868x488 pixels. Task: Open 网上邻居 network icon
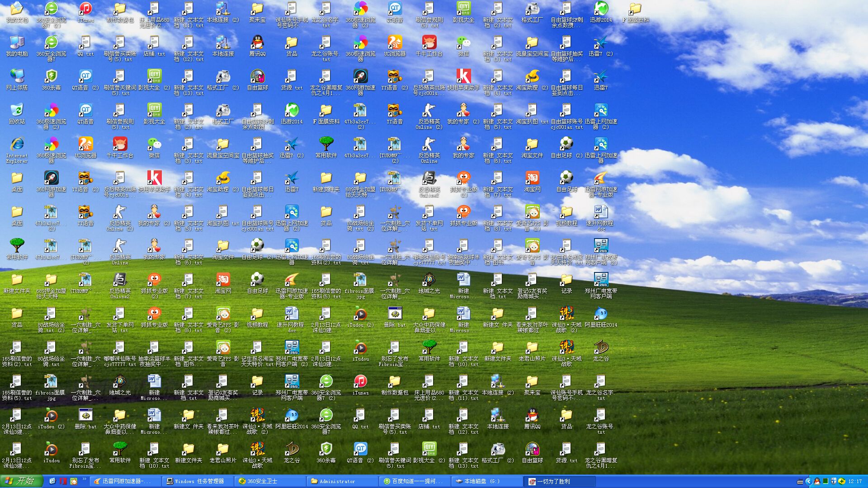(x=17, y=78)
